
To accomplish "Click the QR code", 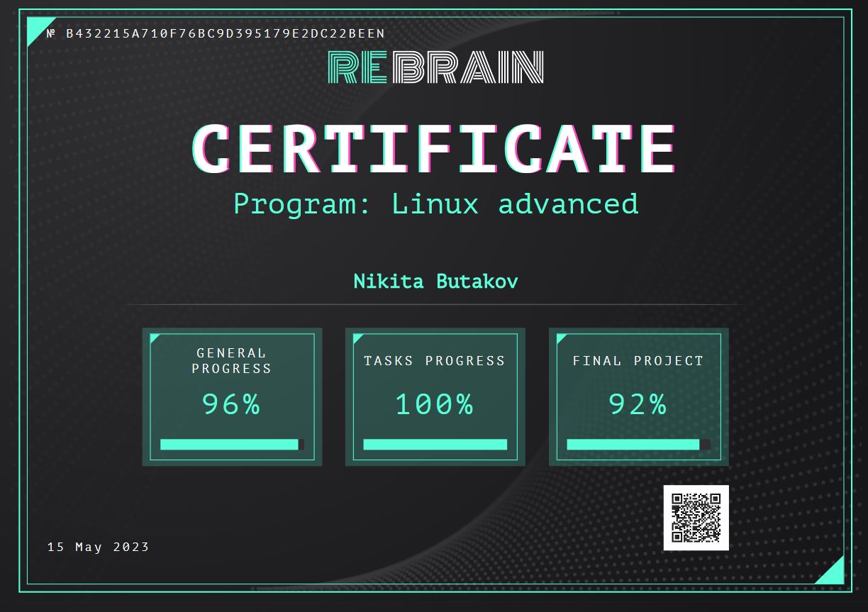I will pos(696,518).
